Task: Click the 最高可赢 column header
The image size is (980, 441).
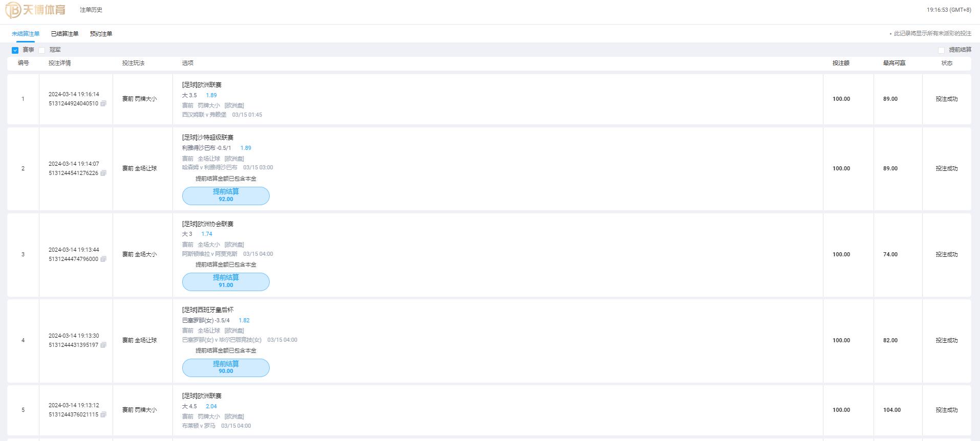Action: [x=894, y=63]
